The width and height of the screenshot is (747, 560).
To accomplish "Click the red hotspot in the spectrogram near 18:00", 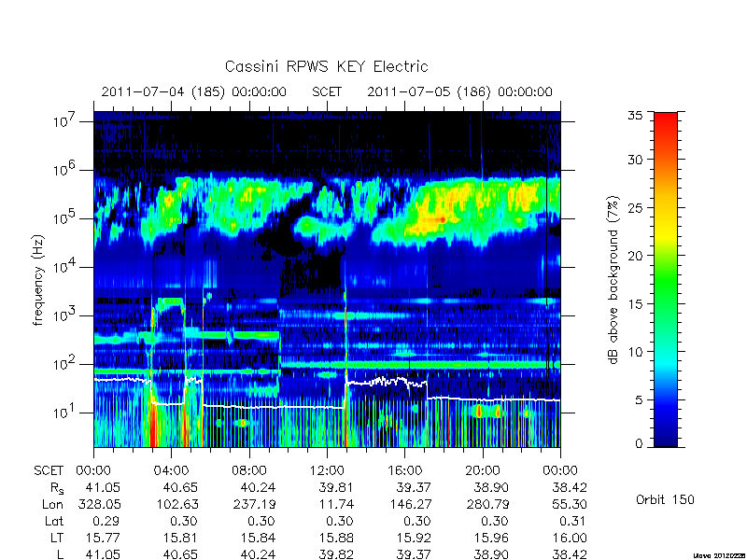I will pyautogui.click(x=442, y=220).
